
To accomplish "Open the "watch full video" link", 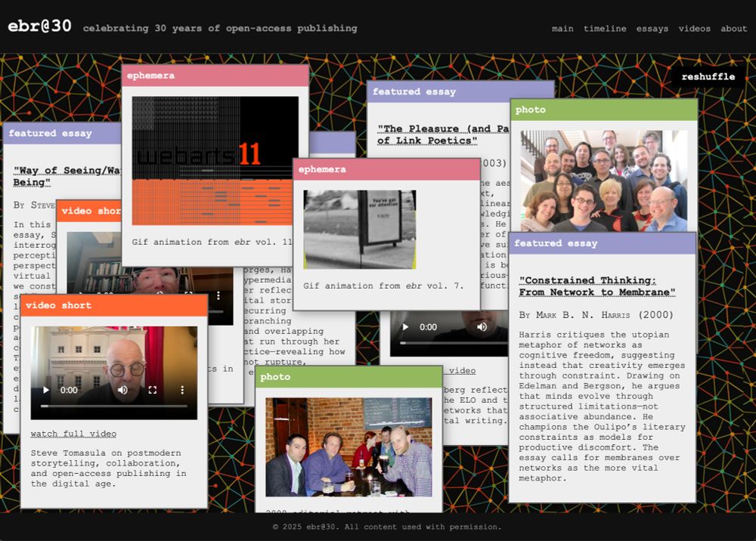I will tap(73, 434).
